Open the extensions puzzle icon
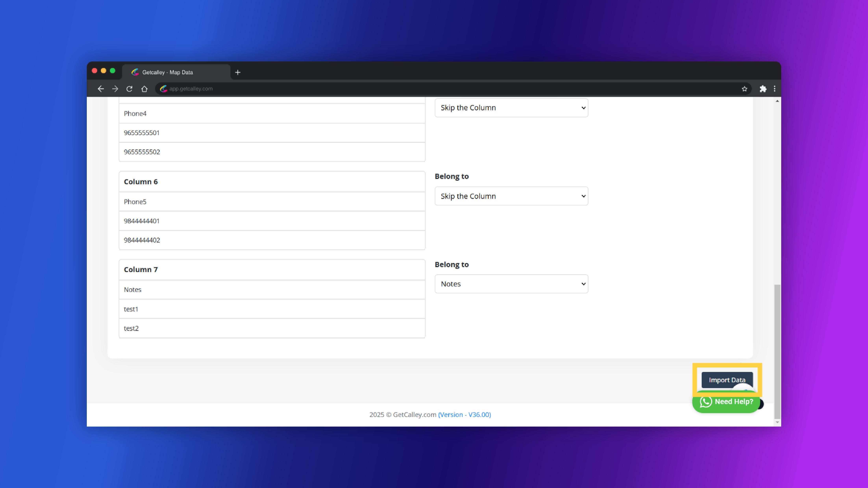868x488 pixels. [x=763, y=89]
